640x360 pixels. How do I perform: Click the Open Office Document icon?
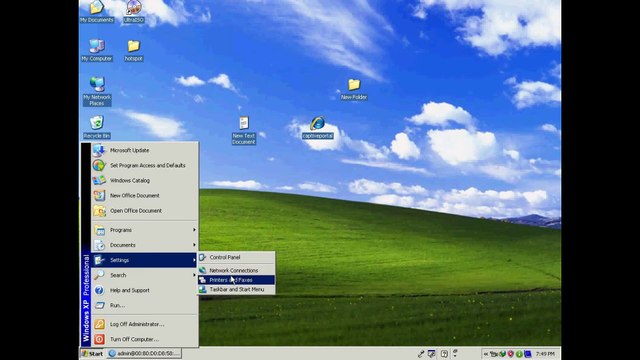tap(99, 211)
